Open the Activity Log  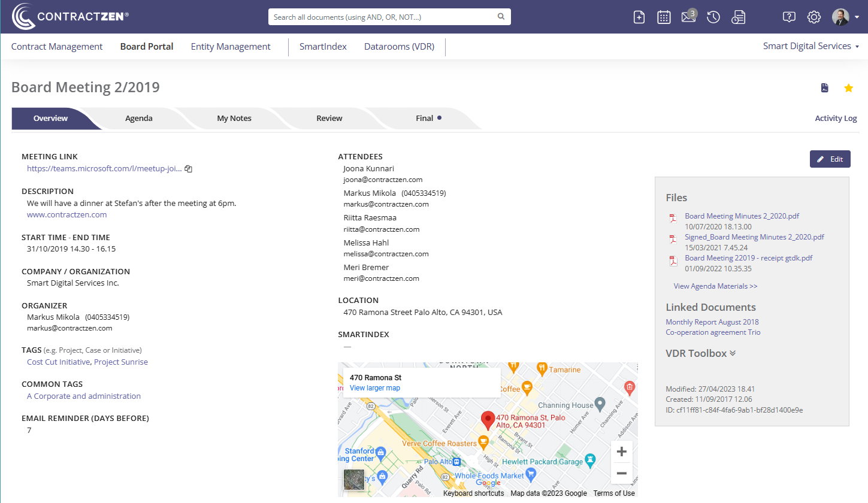pyautogui.click(x=836, y=119)
